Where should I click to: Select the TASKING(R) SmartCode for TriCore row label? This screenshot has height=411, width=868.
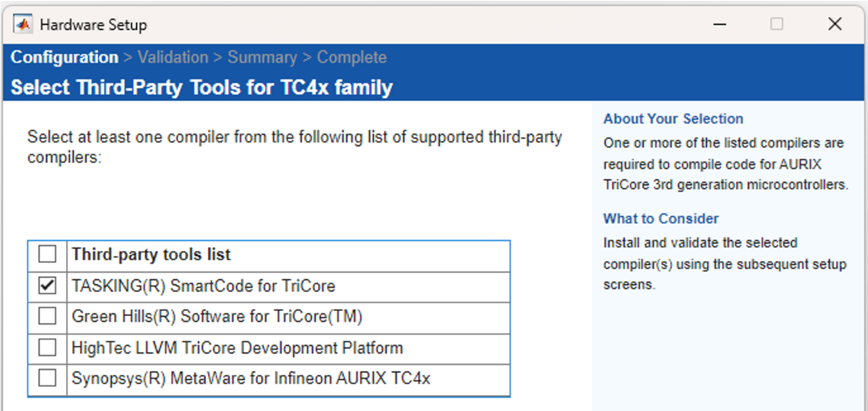click(x=204, y=286)
